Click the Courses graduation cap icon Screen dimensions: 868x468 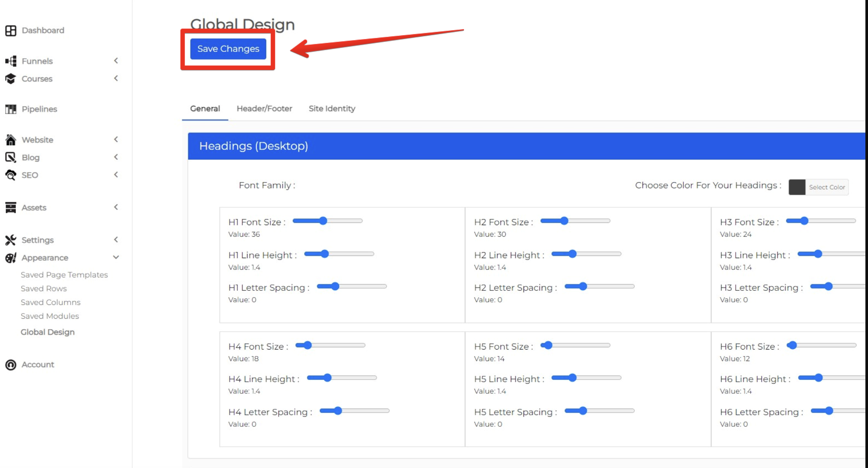click(11, 79)
